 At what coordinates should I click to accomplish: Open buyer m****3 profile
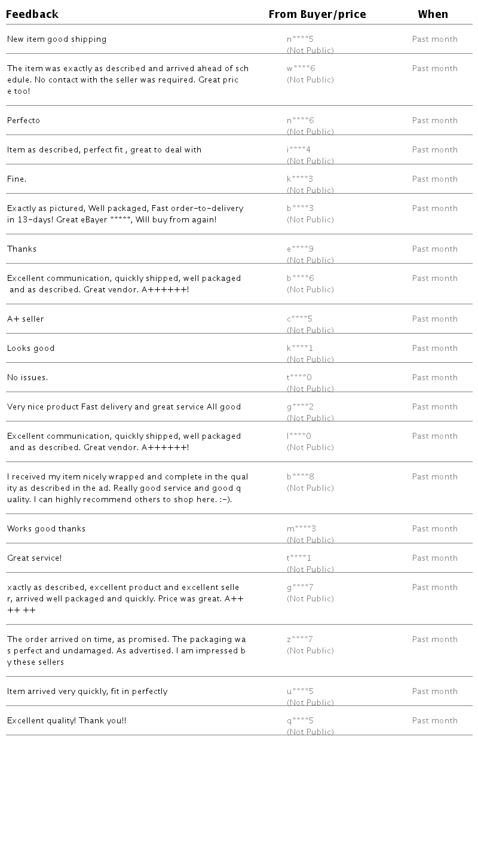coord(301,529)
